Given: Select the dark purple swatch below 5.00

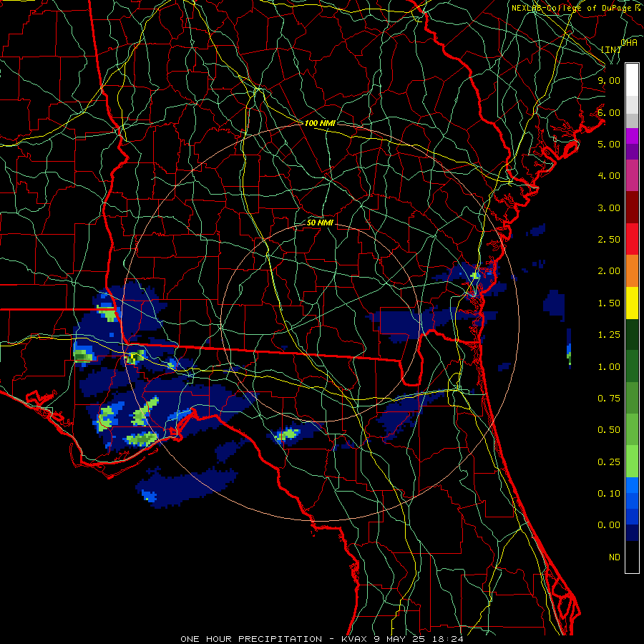Looking at the screenshot, I should (632, 152).
